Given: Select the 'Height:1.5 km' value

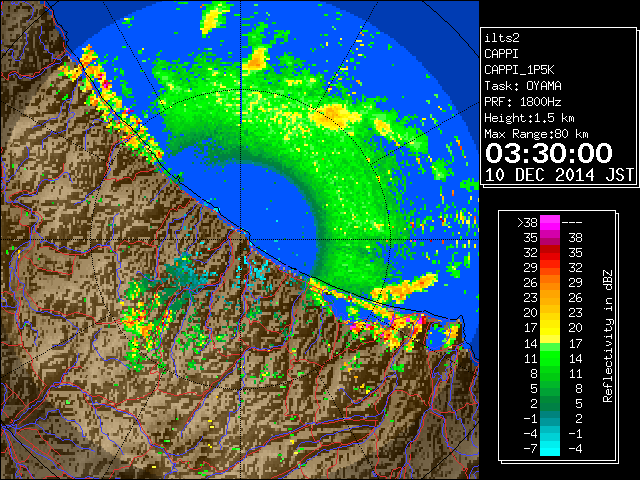Looking at the screenshot, I should 529,118.
